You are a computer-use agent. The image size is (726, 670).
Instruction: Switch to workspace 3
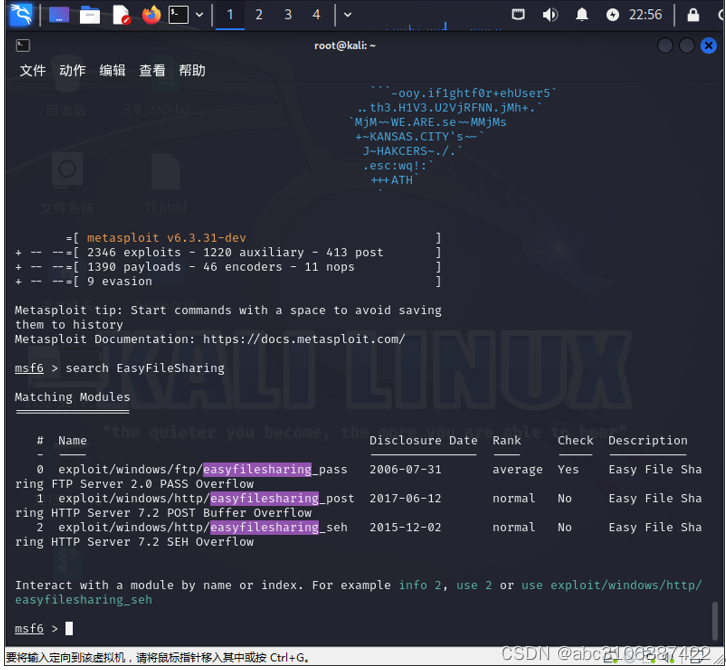point(288,15)
